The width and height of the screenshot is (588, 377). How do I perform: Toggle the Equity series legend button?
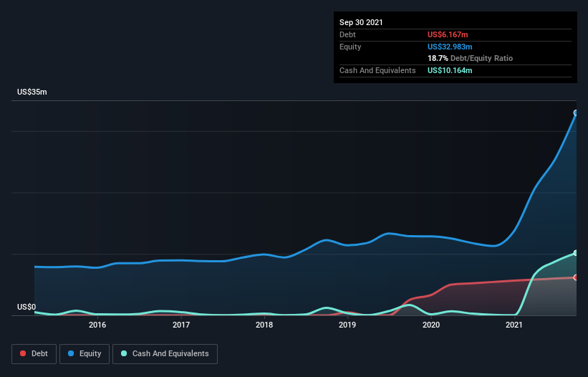(x=85, y=354)
